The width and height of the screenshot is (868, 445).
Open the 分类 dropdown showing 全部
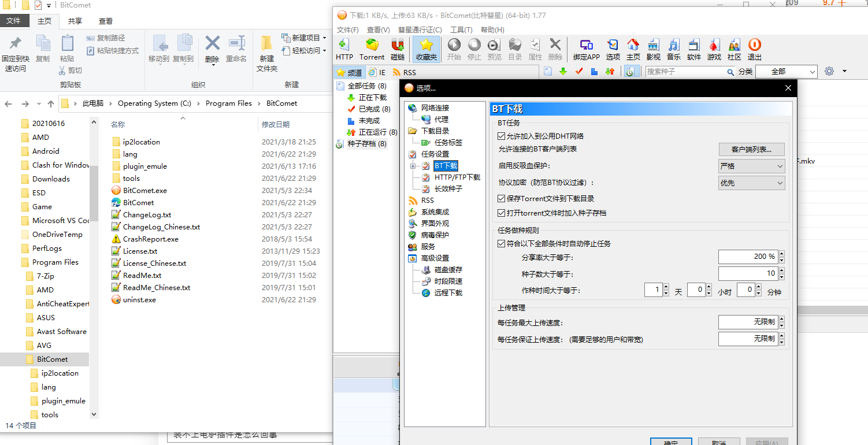point(786,72)
